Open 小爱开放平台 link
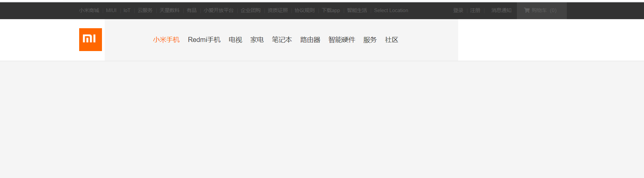This screenshot has width=644, height=178. 218,10
